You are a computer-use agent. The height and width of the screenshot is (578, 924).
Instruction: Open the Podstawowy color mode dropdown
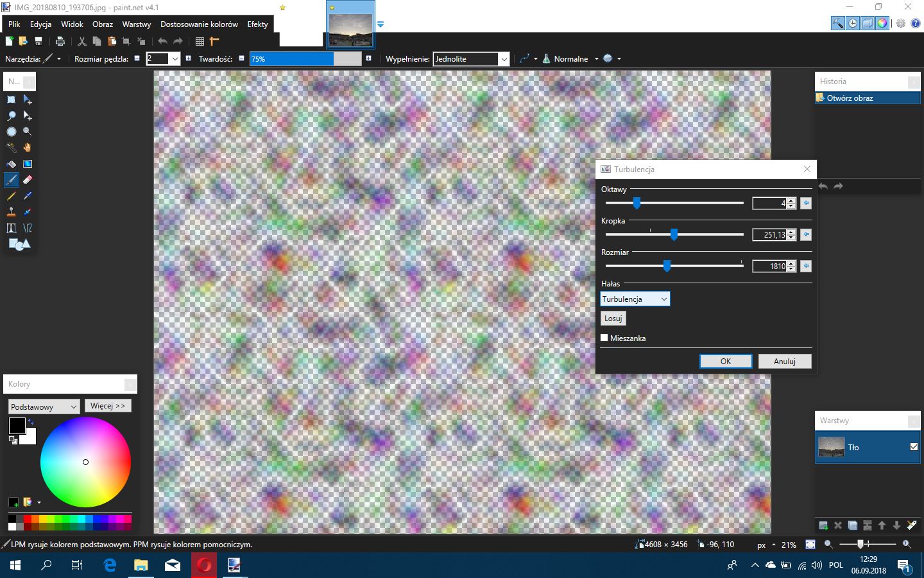(44, 407)
